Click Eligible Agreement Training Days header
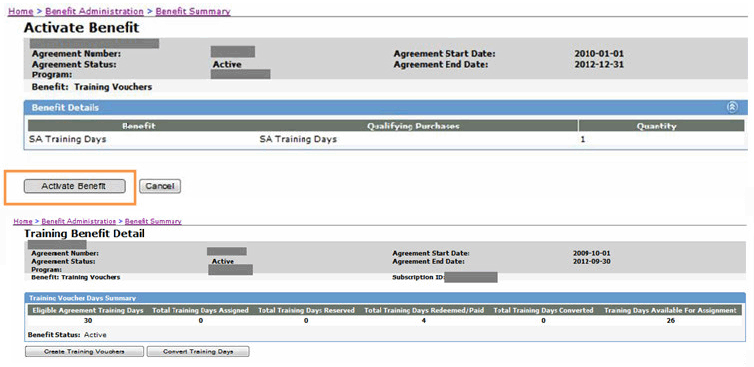 click(88, 311)
